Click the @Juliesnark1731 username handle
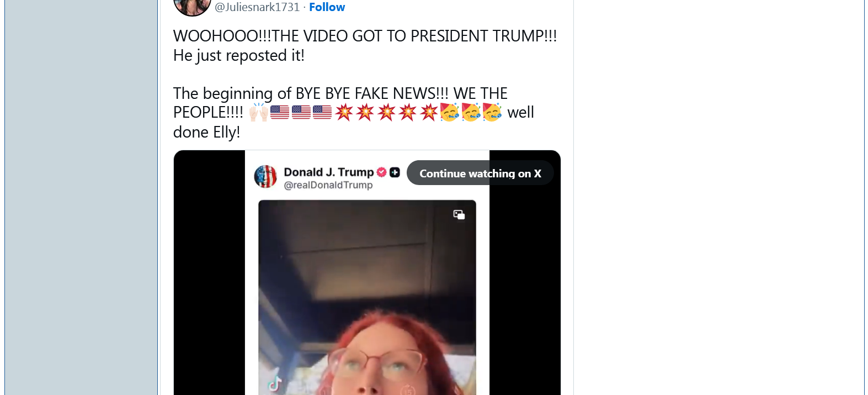Screen dimensions: 868x395 coord(257,7)
